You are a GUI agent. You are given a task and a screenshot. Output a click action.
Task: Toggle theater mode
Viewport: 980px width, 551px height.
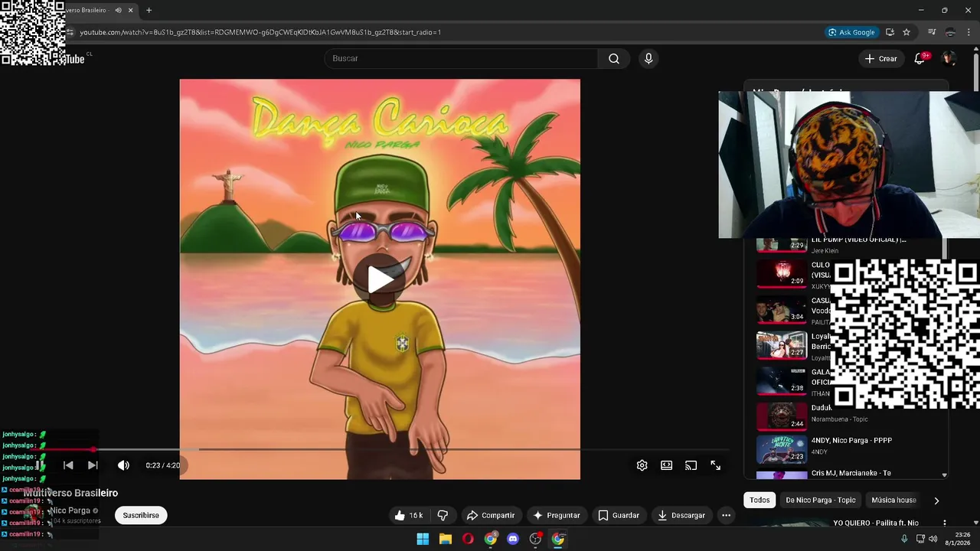click(x=667, y=465)
